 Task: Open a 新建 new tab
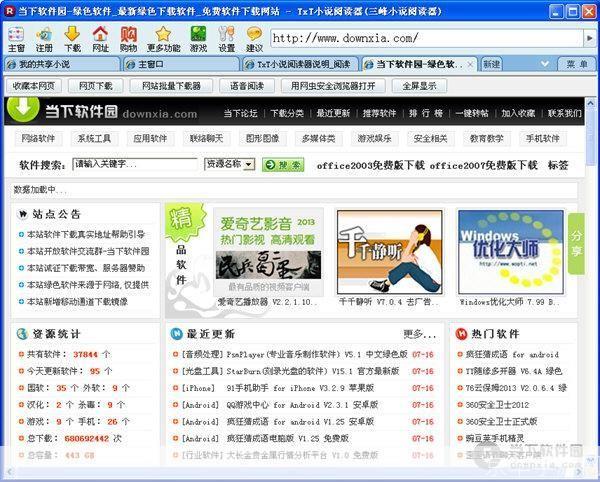coord(491,64)
